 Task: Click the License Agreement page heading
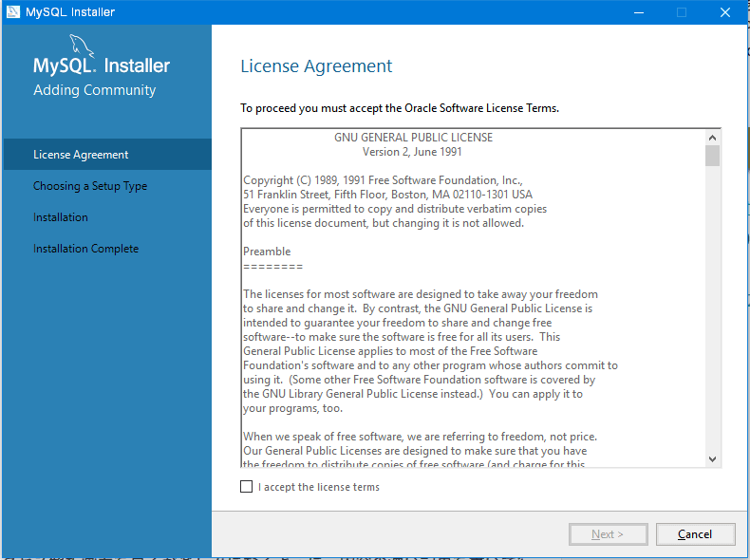click(x=316, y=66)
